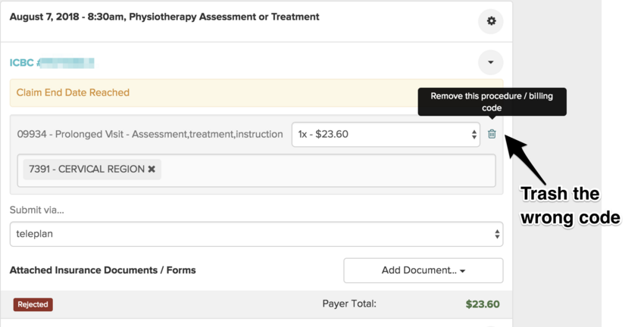644x327 pixels.
Task: Click the Payer Total label
Action: (349, 304)
